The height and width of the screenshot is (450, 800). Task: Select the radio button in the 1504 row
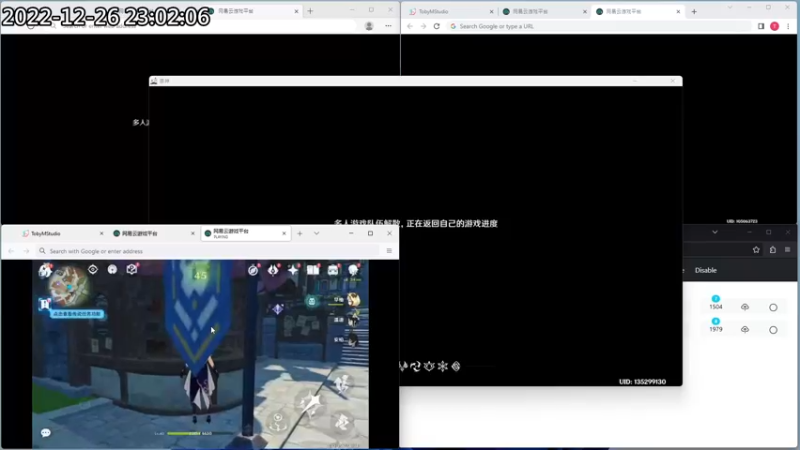[x=773, y=307]
